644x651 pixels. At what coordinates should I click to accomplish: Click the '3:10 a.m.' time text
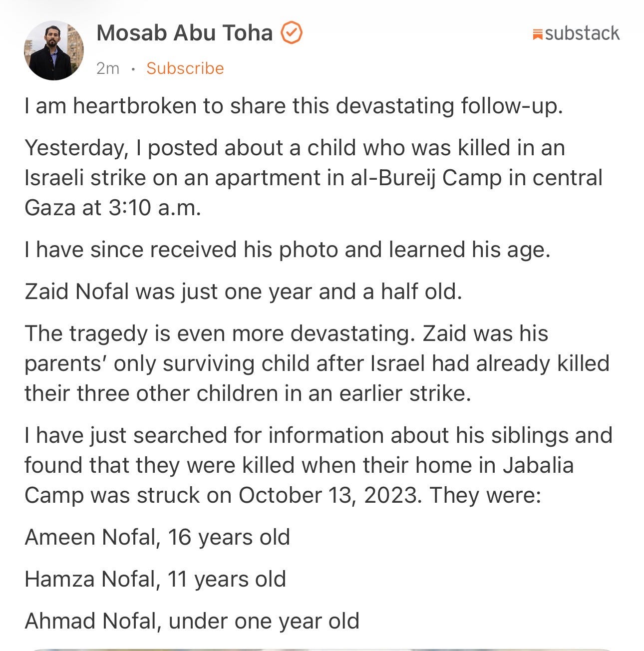pos(155,208)
